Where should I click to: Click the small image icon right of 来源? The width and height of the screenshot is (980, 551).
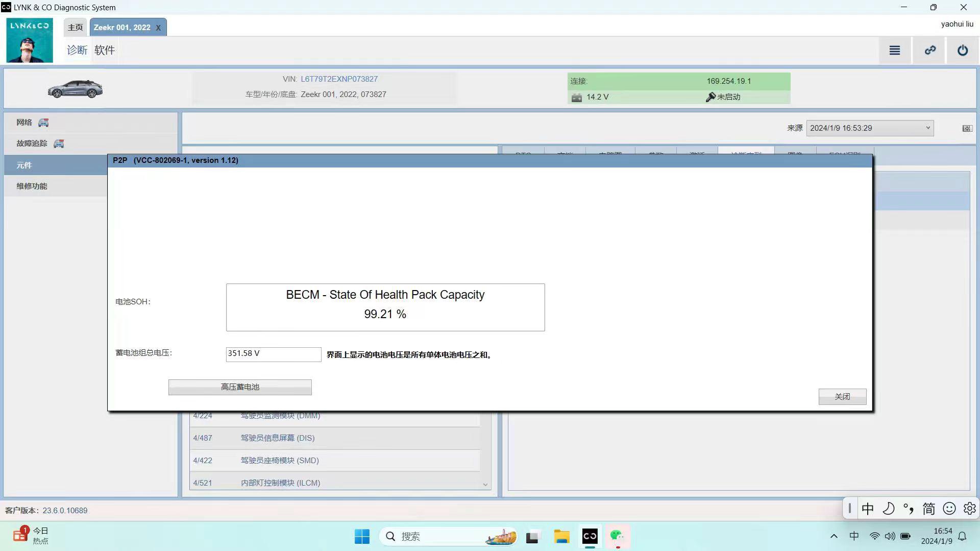pos(967,128)
